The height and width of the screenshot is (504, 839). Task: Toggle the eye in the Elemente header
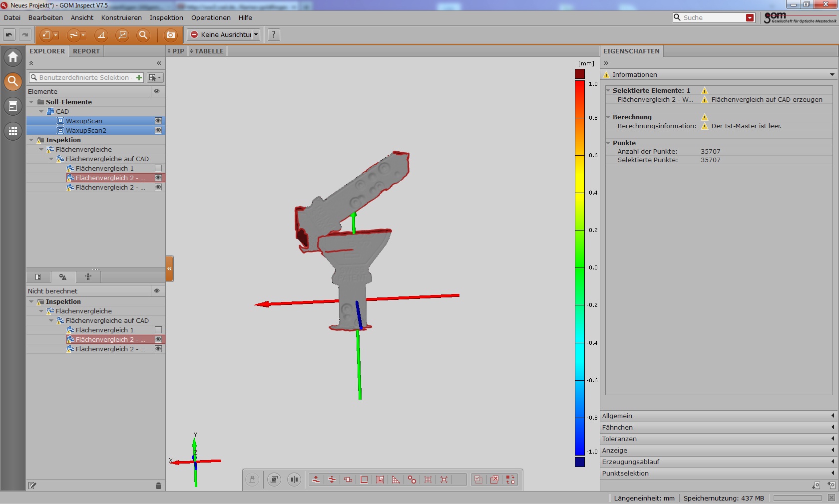coord(157,91)
